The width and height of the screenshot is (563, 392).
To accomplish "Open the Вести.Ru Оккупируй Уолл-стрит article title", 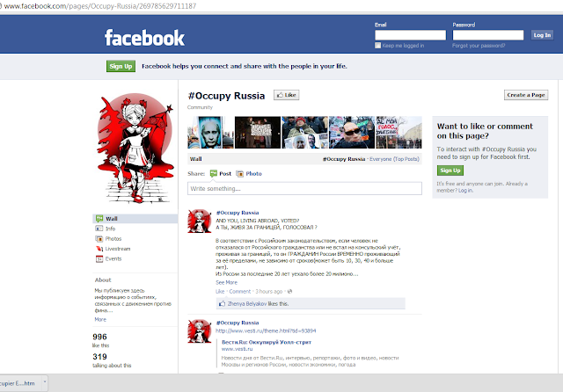I will 266,342.
